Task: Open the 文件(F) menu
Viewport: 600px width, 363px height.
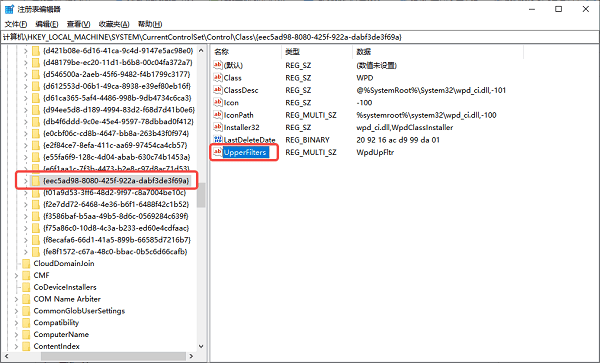Action: point(16,24)
